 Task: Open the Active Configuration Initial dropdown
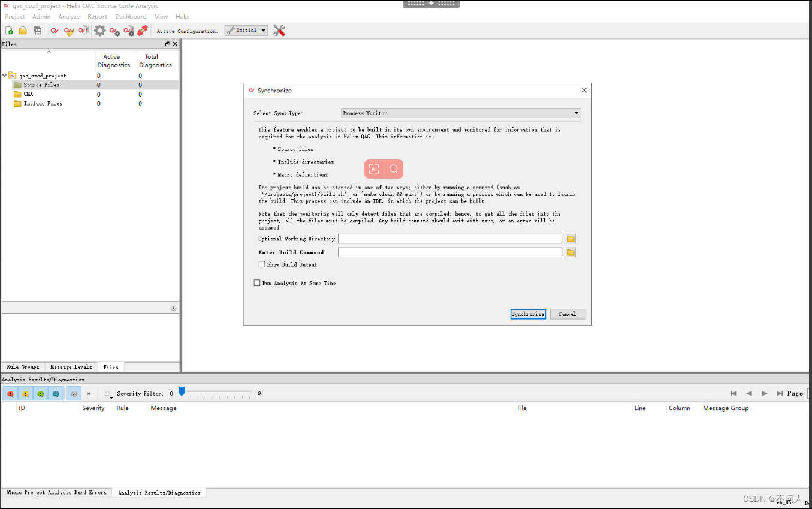[x=246, y=30]
